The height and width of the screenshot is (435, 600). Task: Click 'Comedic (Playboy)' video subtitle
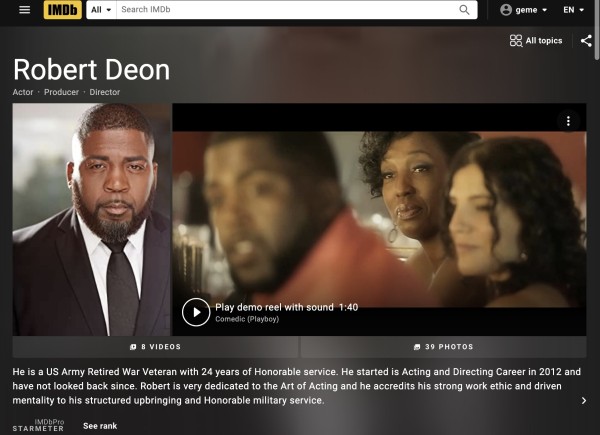[x=247, y=319]
